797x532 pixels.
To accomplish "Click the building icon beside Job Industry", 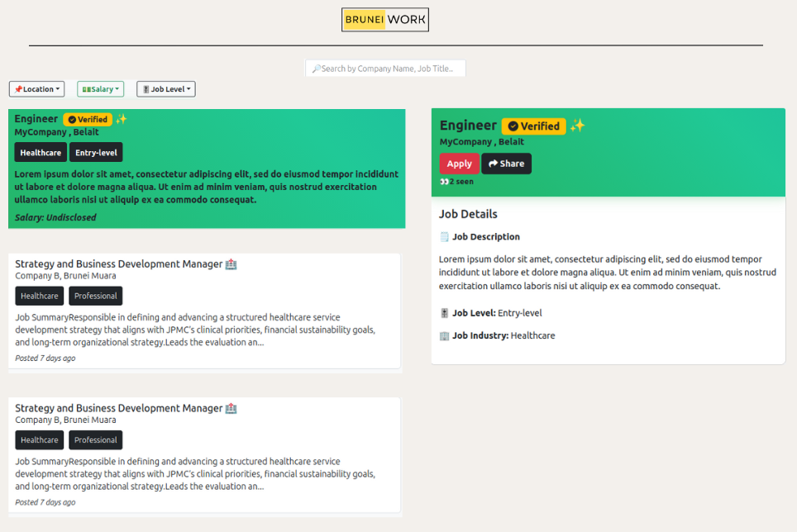I will pos(444,336).
